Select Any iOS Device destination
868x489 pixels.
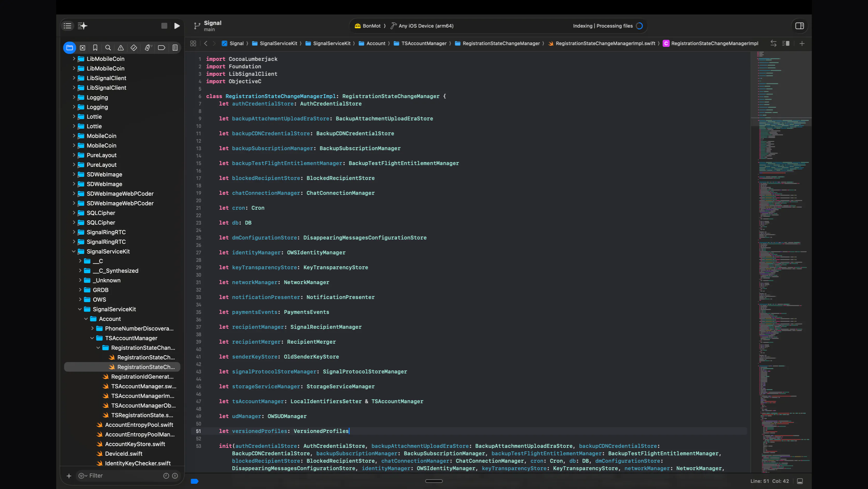point(422,26)
